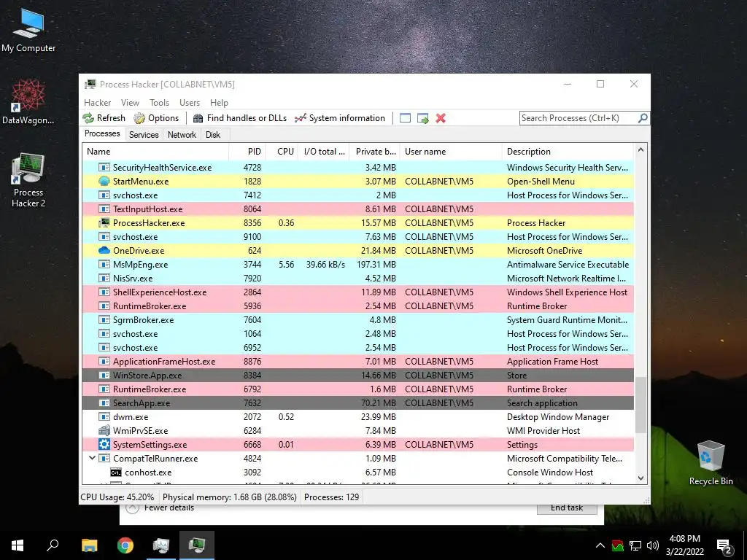Open the Windows Start button
747x560 pixels.
tap(18, 545)
